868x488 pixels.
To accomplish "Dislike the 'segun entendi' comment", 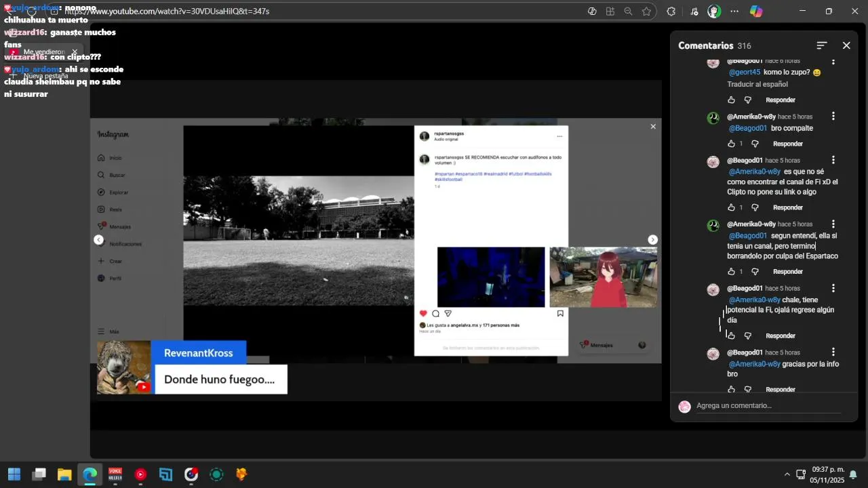I will click(x=755, y=272).
